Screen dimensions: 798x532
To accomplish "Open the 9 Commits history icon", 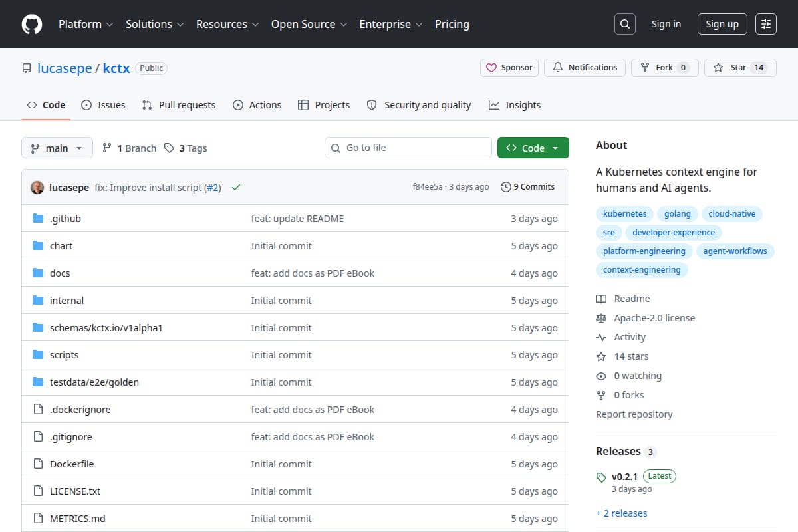I will tap(506, 187).
